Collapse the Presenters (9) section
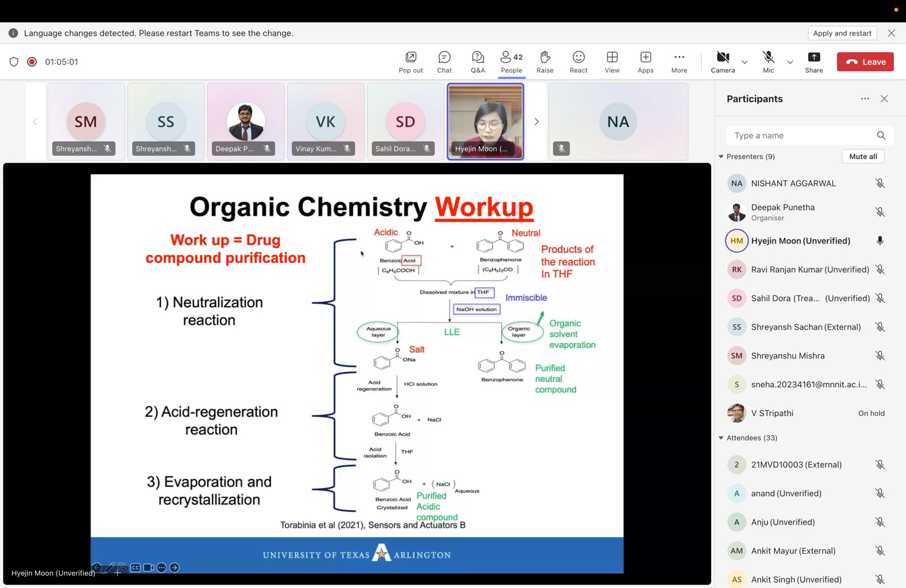This screenshot has height=588, width=906. [x=721, y=157]
